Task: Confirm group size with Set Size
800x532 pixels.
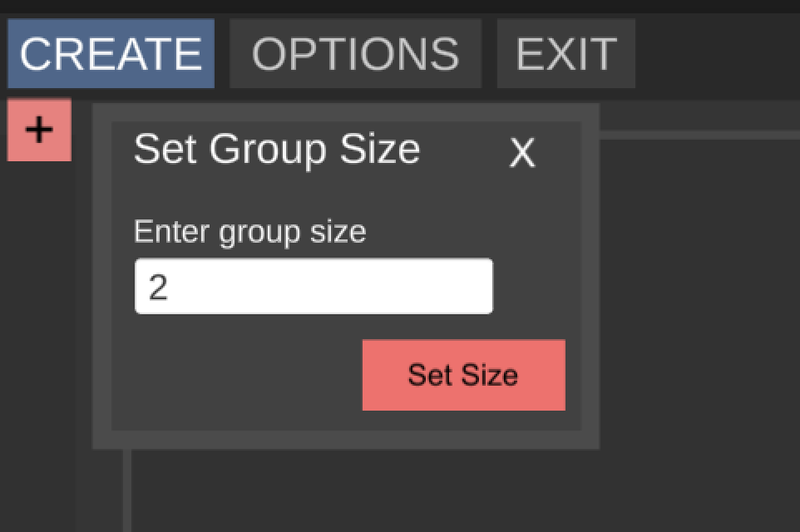Action: (x=462, y=375)
